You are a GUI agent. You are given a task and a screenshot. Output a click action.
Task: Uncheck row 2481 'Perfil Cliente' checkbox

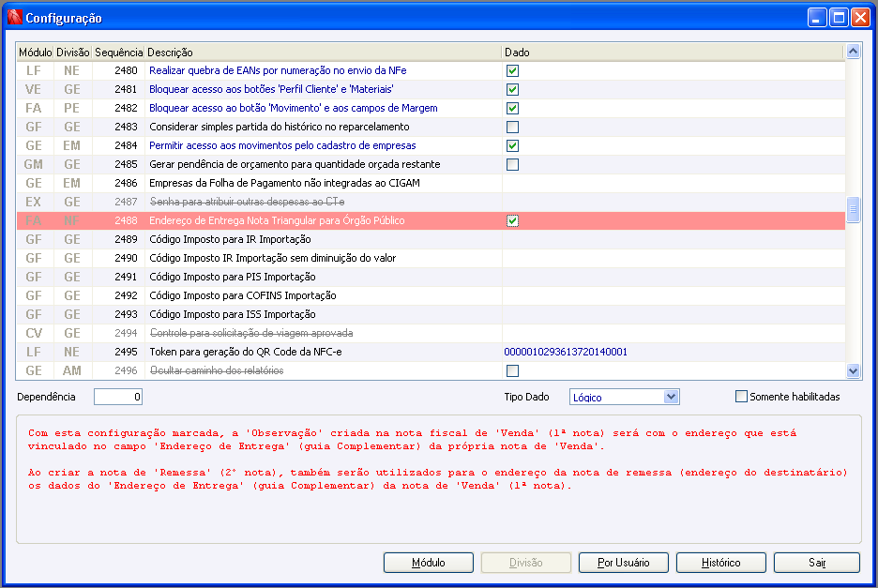click(512, 90)
